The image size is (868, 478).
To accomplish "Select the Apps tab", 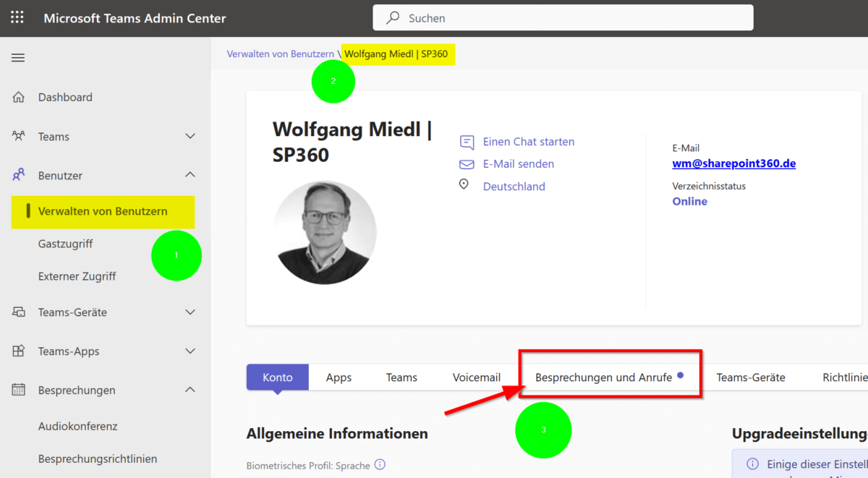I will click(x=339, y=377).
